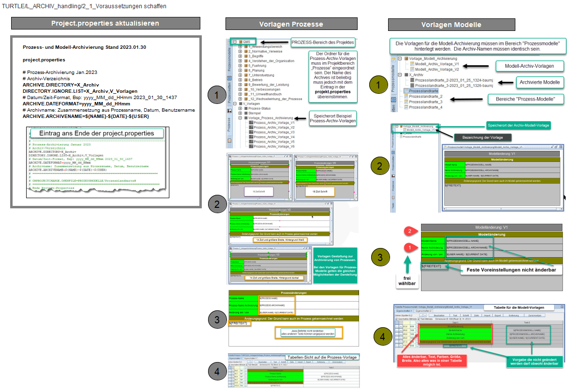The image size is (571, 392).
Task: Click the green Modell-Name cell
Action: pyautogui.click(x=454, y=330)
